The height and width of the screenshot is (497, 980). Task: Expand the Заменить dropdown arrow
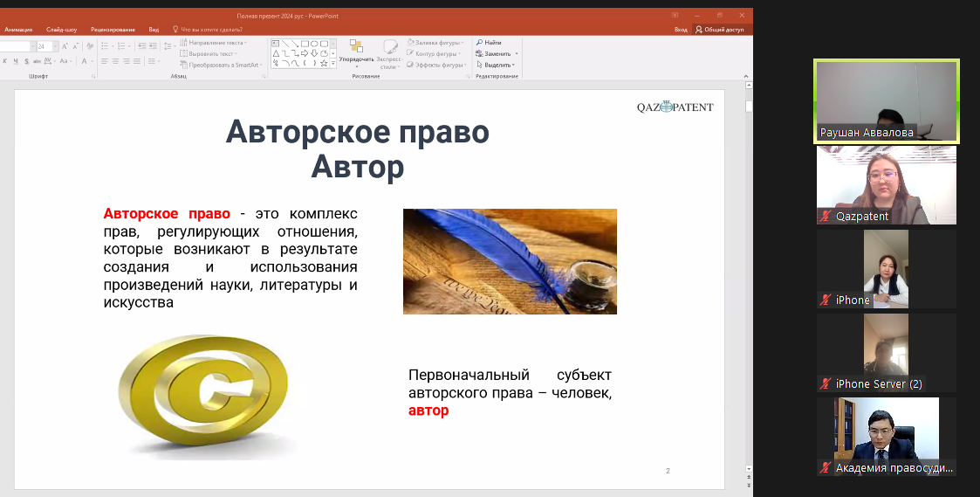(x=516, y=53)
